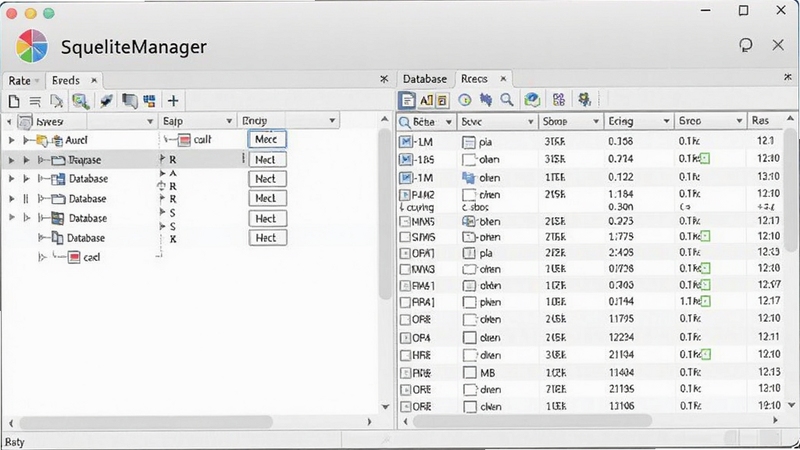Open the Enoy column header dropdown
Image resolution: width=800 pixels, height=450 pixels.
tap(332, 120)
